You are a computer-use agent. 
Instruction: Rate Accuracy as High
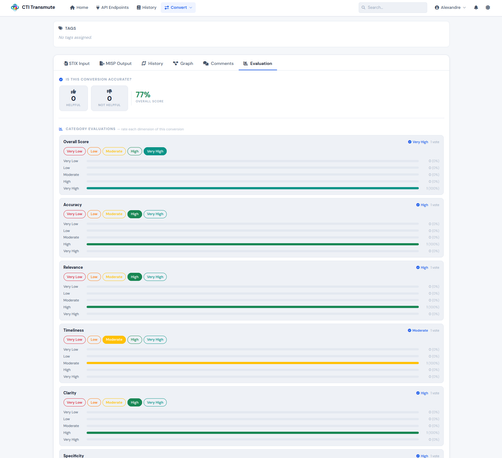pyautogui.click(x=135, y=214)
